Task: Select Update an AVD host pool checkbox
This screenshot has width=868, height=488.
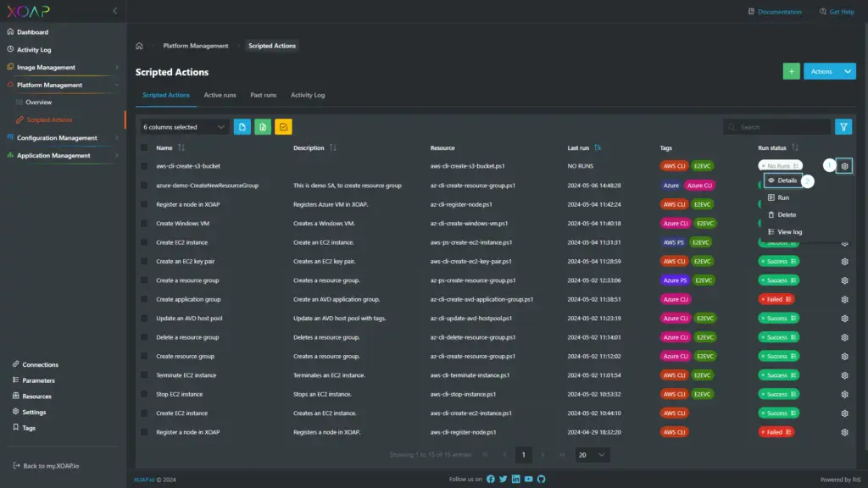Action: pos(144,319)
